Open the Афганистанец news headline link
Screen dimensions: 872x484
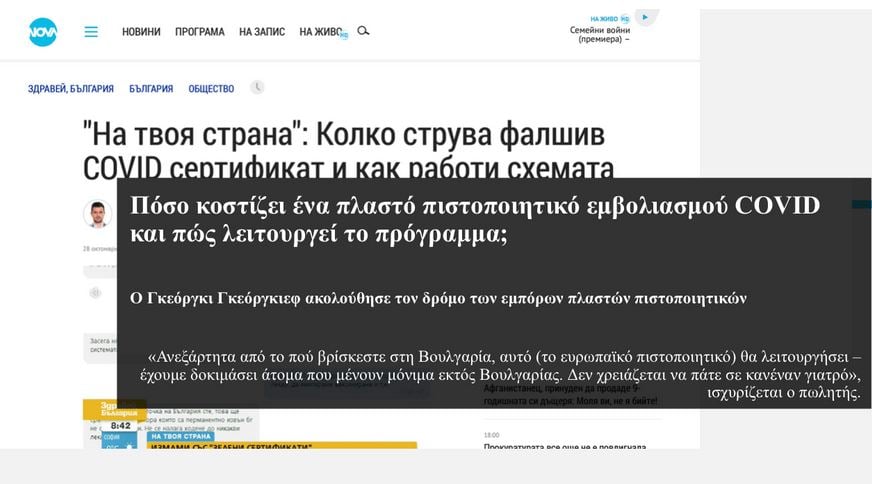pos(571,394)
